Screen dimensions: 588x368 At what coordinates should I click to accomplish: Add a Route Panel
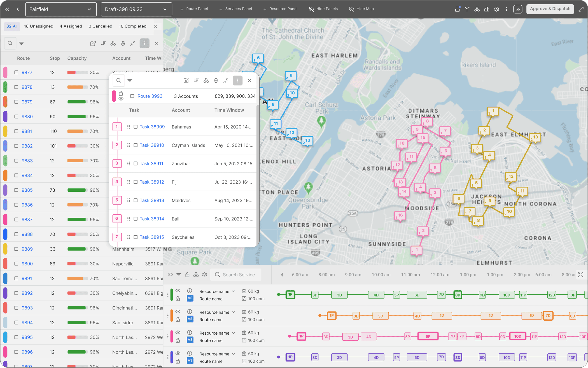pos(194,9)
